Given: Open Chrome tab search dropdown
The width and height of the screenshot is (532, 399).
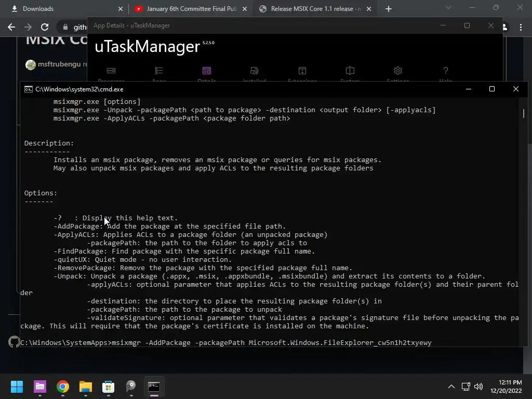Looking at the screenshot, I should tap(448, 7).
